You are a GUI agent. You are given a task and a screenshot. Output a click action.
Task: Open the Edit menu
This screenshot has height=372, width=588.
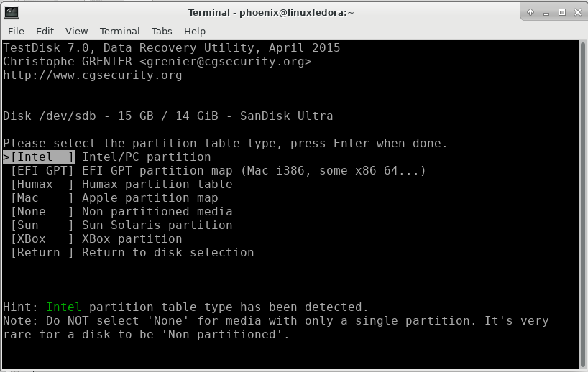45,31
